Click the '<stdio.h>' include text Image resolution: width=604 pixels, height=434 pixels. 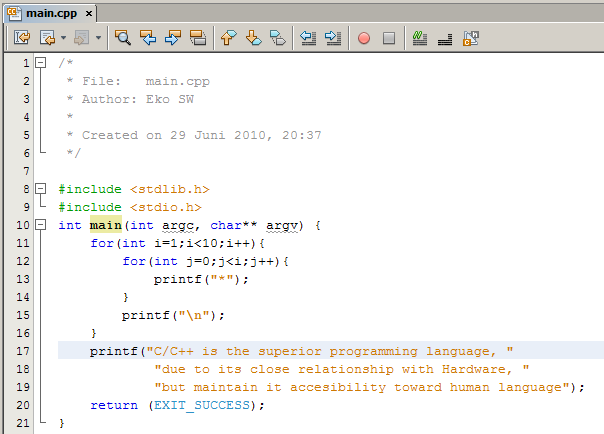(x=166, y=208)
